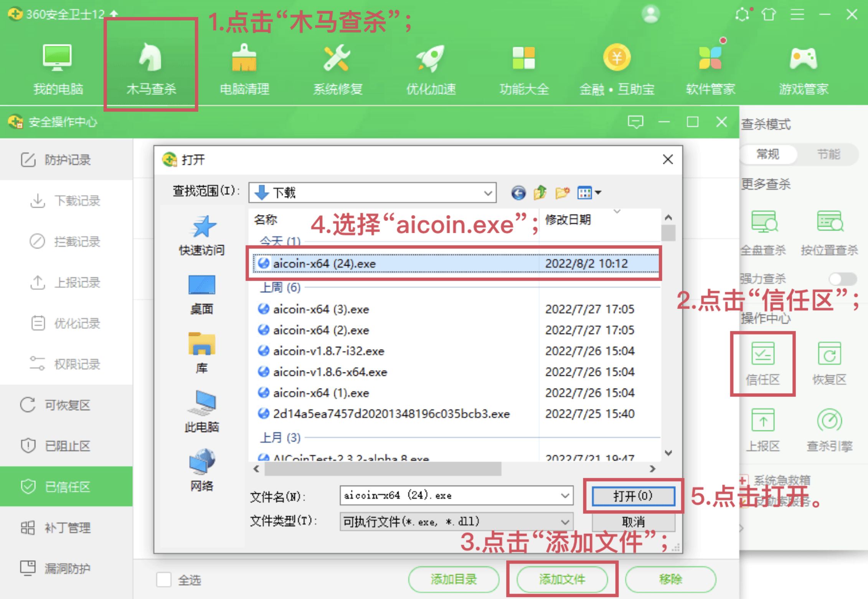Select 桌面 desktop location

[202, 295]
